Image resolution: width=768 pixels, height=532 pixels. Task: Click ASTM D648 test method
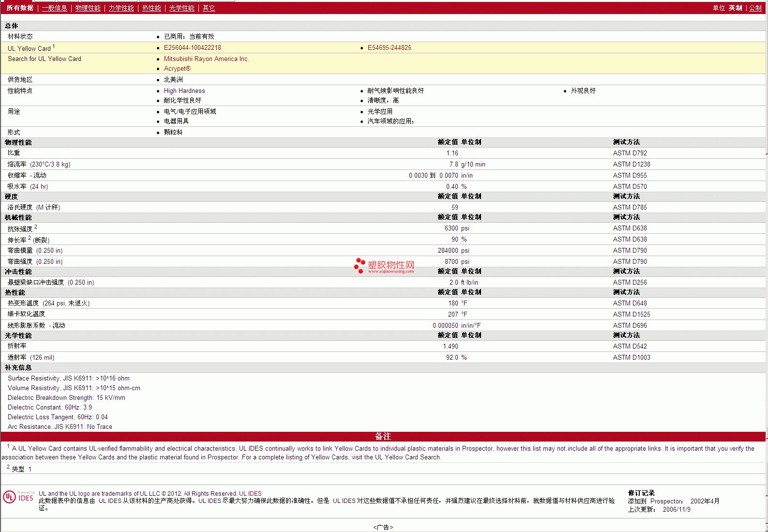(x=630, y=304)
